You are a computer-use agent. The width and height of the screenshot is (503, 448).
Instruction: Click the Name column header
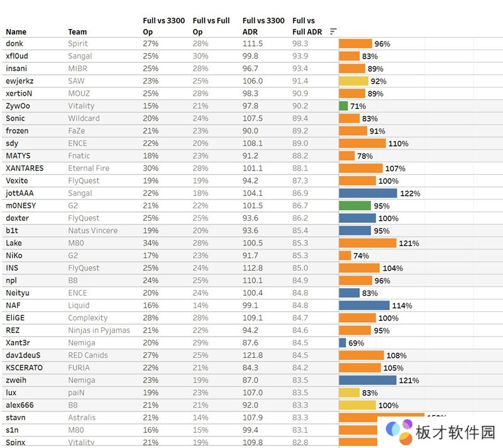(x=16, y=31)
